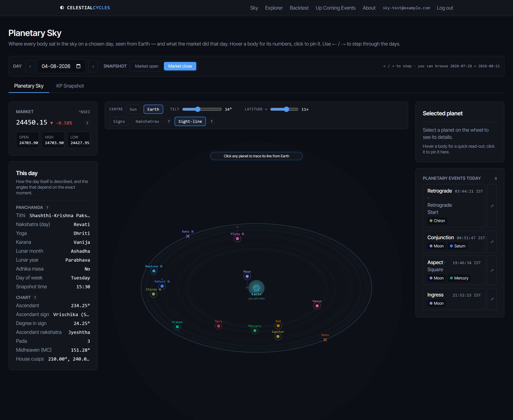Select the Moon marker near Earth
The width and height of the screenshot is (513, 420).
click(x=247, y=276)
